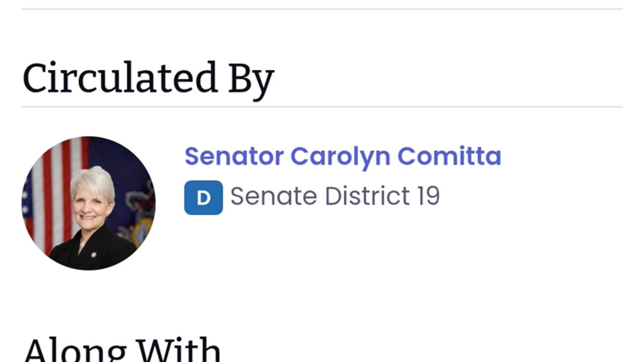This screenshot has width=644, height=362.
Task: Click the surname Comitta in the link
Action: (x=449, y=156)
